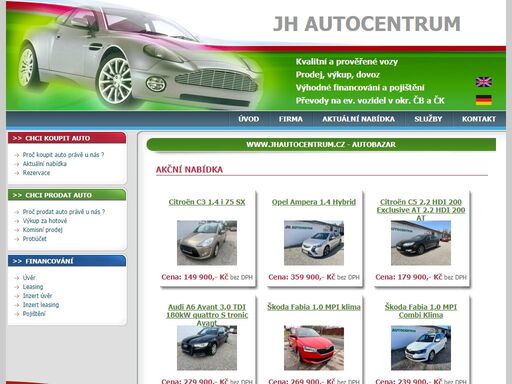Click 'Výhodné financování a pojištění' banner text
Screen dimensions: 512x384
[360, 88]
